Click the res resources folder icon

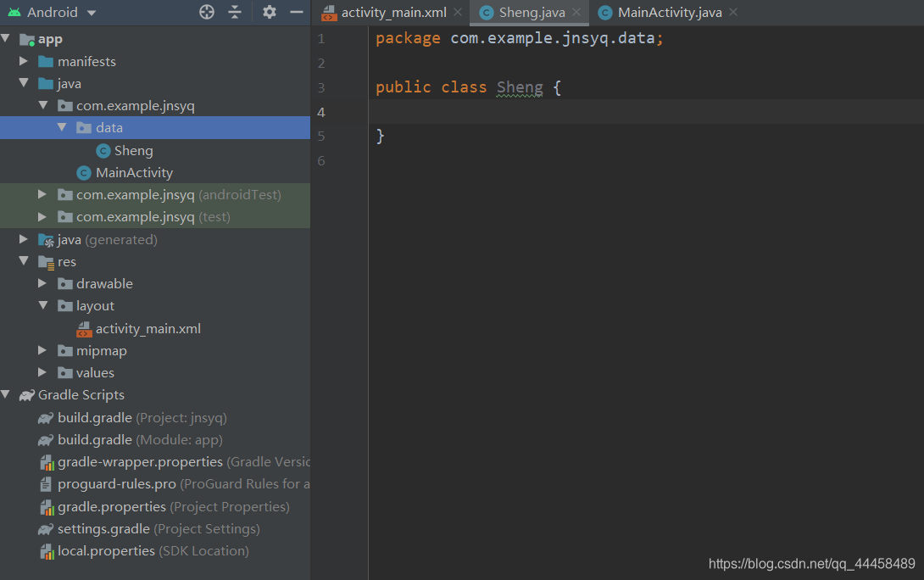pyautogui.click(x=46, y=262)
